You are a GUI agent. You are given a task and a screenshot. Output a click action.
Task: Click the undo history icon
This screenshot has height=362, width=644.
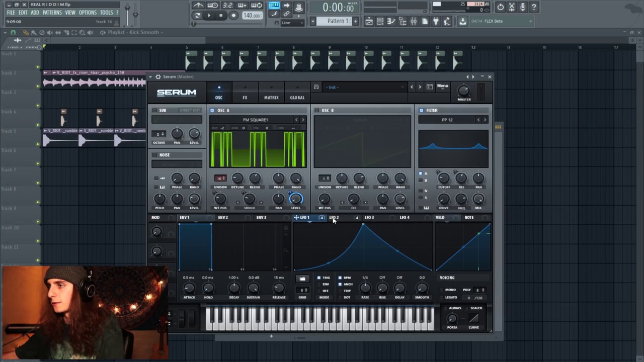coord(500,7)
